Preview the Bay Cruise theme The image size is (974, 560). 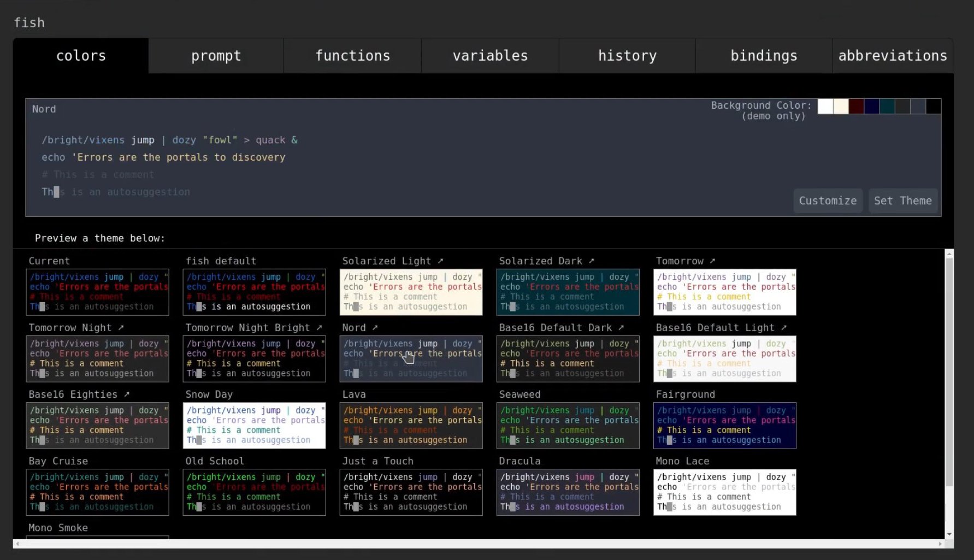point(97,492)
